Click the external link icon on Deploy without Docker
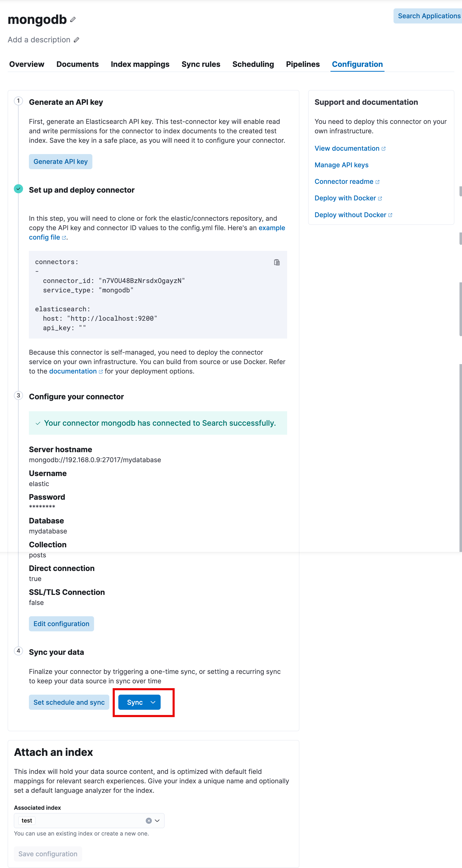This screenshot has width=462, height=868. [391, 215]
